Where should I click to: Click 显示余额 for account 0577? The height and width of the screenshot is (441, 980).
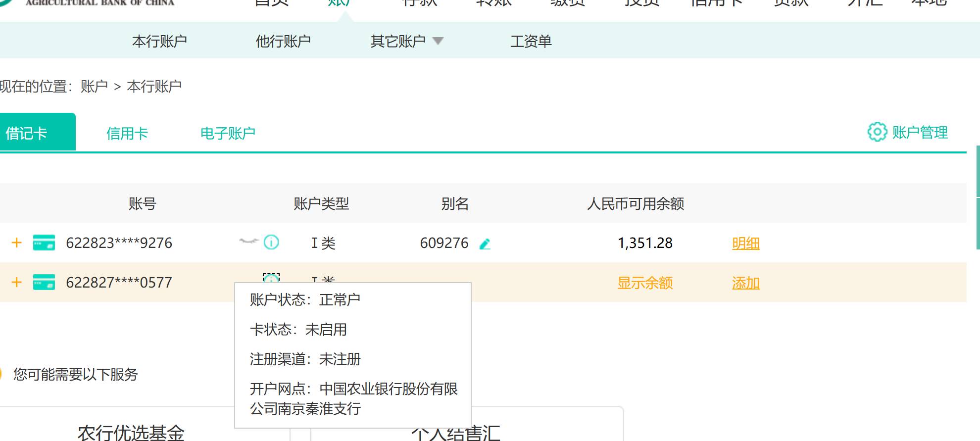pos(645,283)
